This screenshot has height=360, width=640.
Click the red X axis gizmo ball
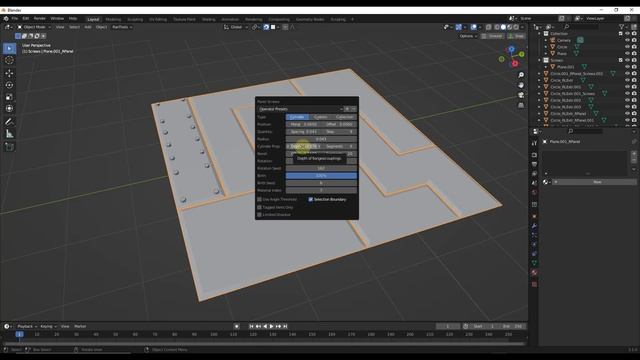(515, 64)
